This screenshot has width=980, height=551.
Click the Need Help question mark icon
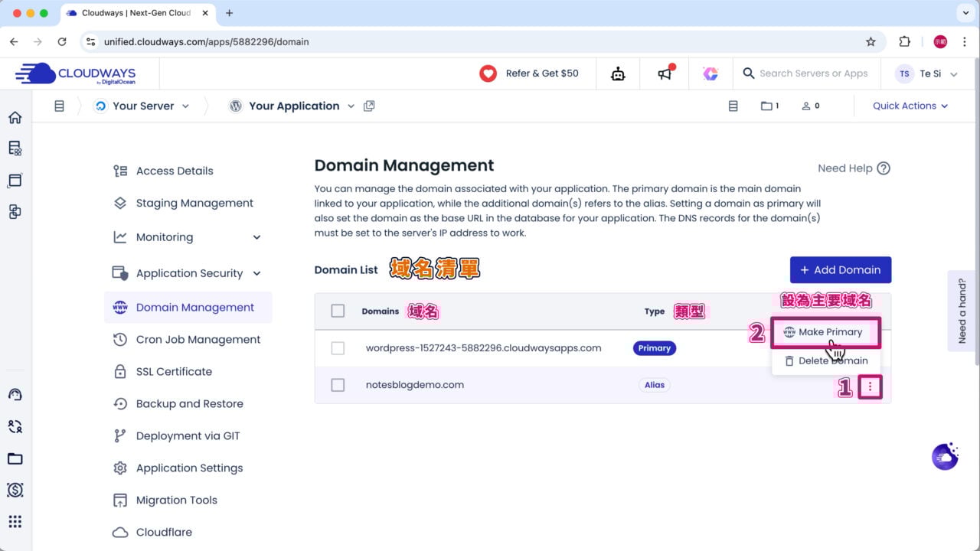pyautogui.click(x=884, y=168)
